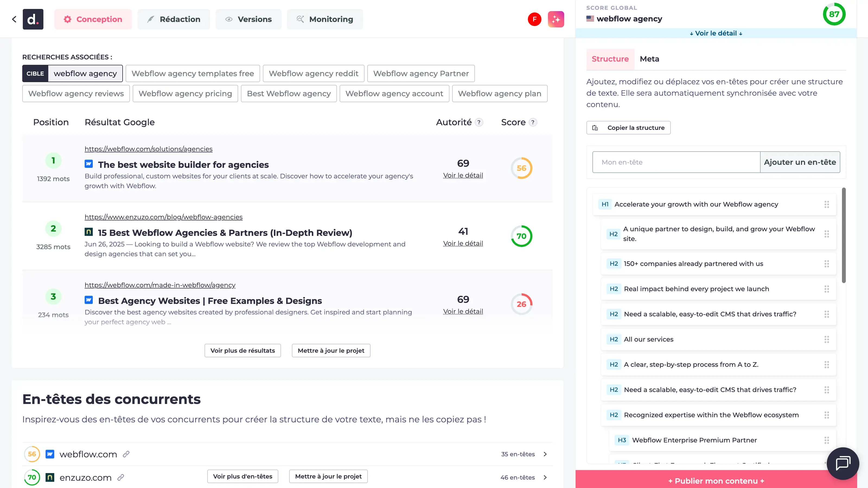Grab drag handle of 'A clear, step-by-step process' heading
The width and height of the screenshot is (868, 488).
826,365
